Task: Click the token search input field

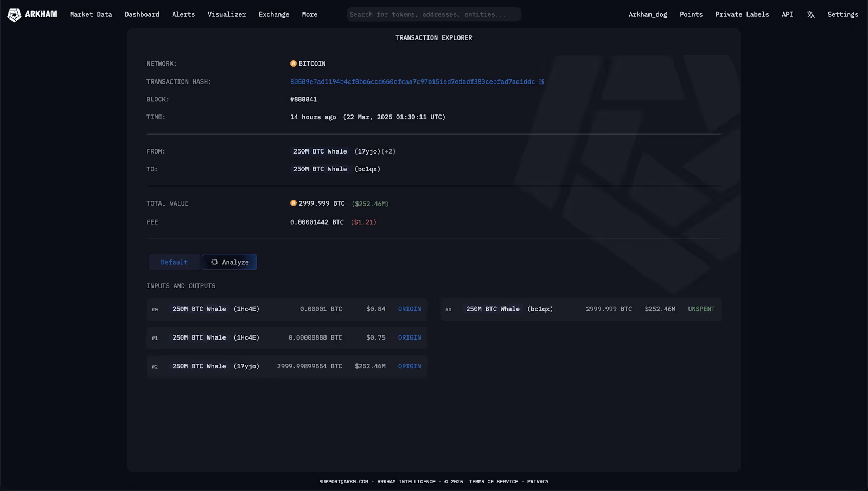Action: [x=433, y=14]
